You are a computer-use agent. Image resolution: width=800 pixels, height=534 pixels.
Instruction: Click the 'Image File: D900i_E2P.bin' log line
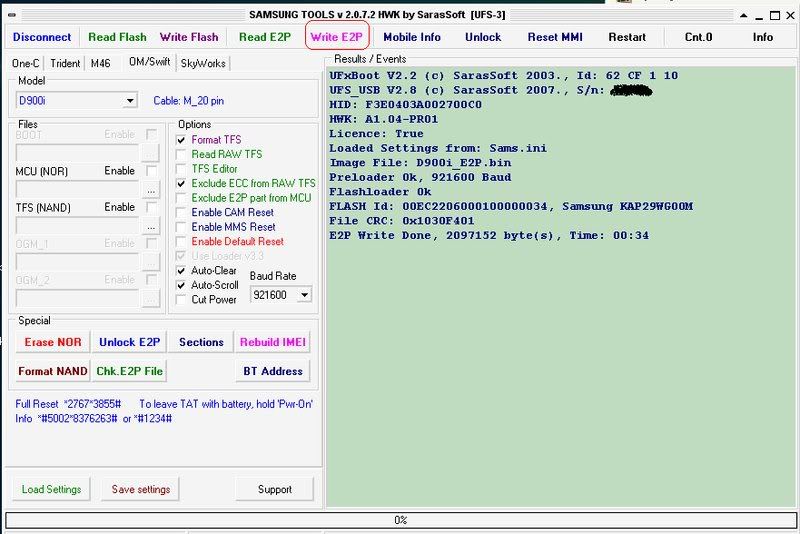pyautogui.click(x=420, y=163)
